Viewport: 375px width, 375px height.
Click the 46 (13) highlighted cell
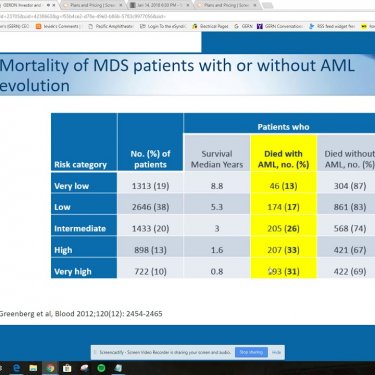tap(283, 183)
